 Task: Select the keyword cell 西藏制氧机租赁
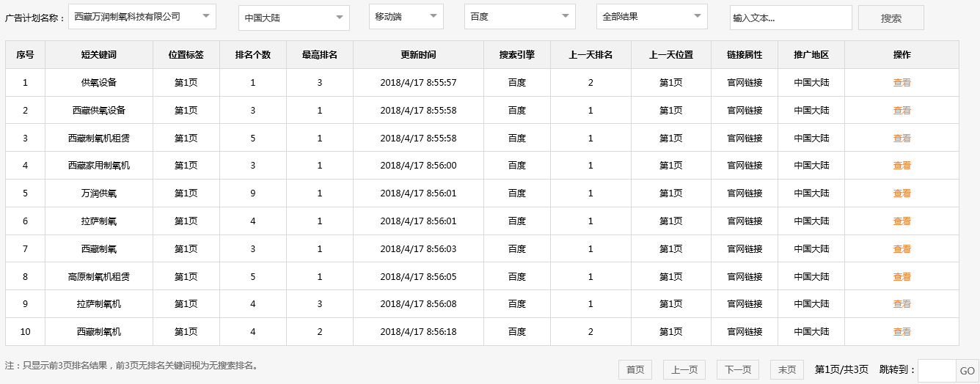pos(99,139)
